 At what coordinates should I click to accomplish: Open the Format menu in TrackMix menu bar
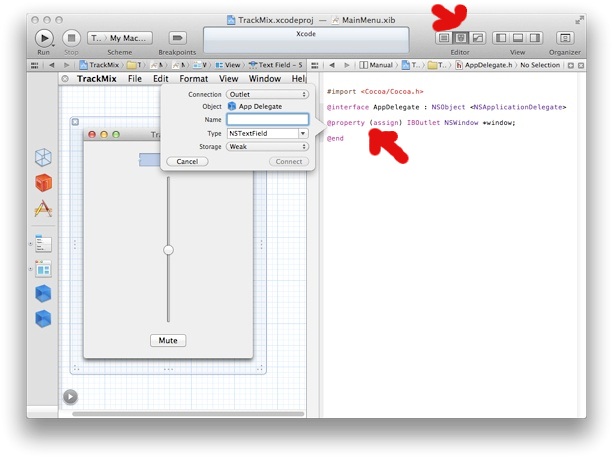point(194,78)
